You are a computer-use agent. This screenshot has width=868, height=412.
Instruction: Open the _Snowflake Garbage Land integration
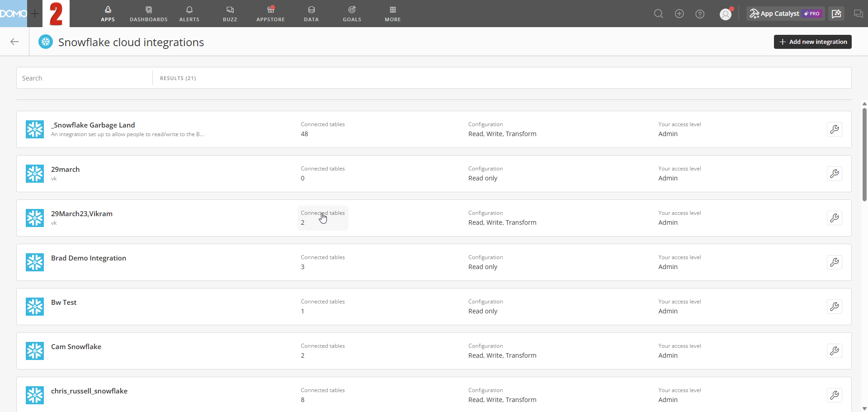pos(93,125)
